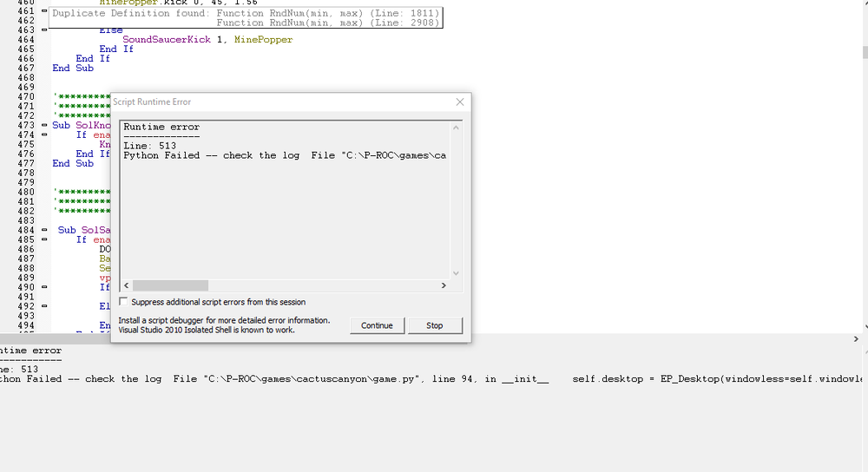
Task: Click error text box down scroll arrow
Action: click(456, 272)
